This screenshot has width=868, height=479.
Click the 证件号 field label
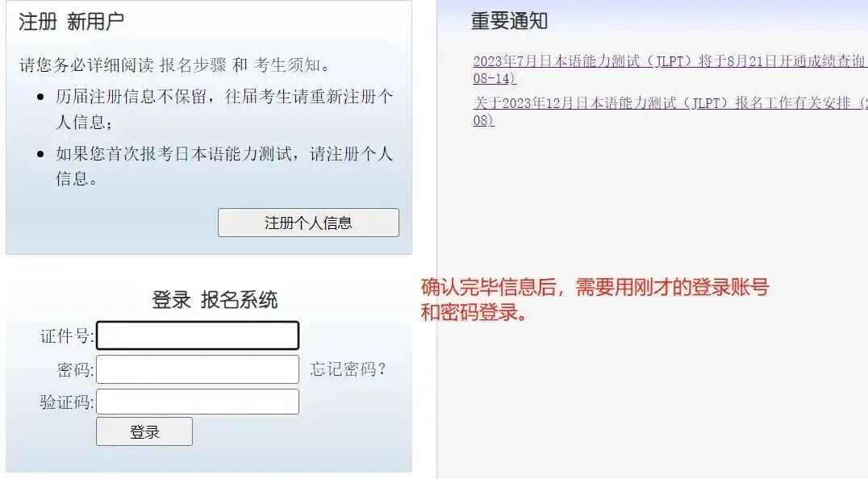click(x=67, y=335)
